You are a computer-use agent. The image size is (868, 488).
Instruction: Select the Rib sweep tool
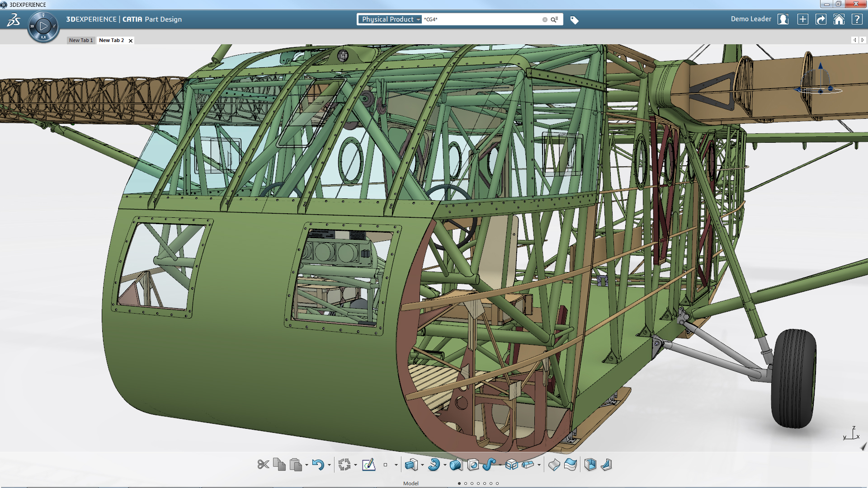click(489, 465)
